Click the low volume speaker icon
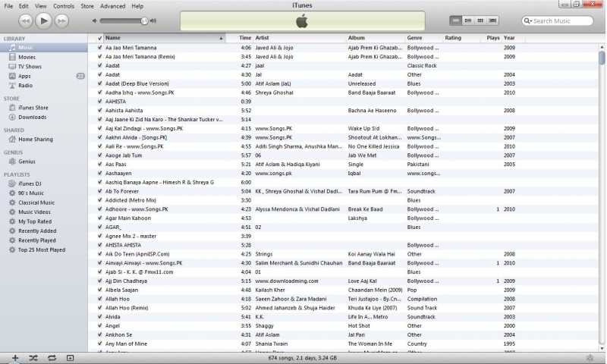The image size is (607, 364). point(94,21)
